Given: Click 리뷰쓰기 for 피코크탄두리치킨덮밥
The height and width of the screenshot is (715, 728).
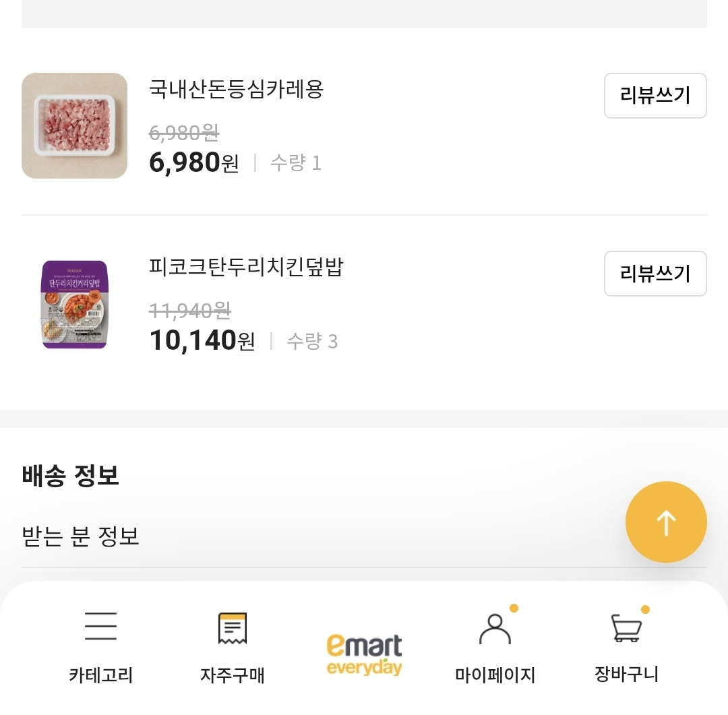Looking at the screenshot, I should [655, 273].
